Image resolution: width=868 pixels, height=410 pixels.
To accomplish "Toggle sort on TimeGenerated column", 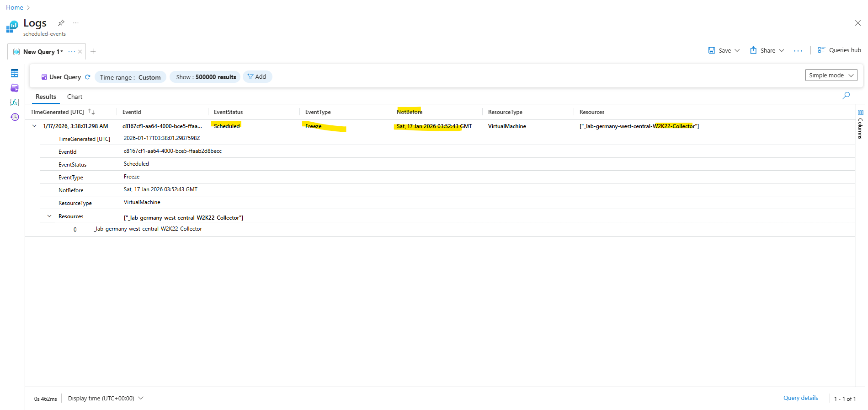I will coord(91,112).
